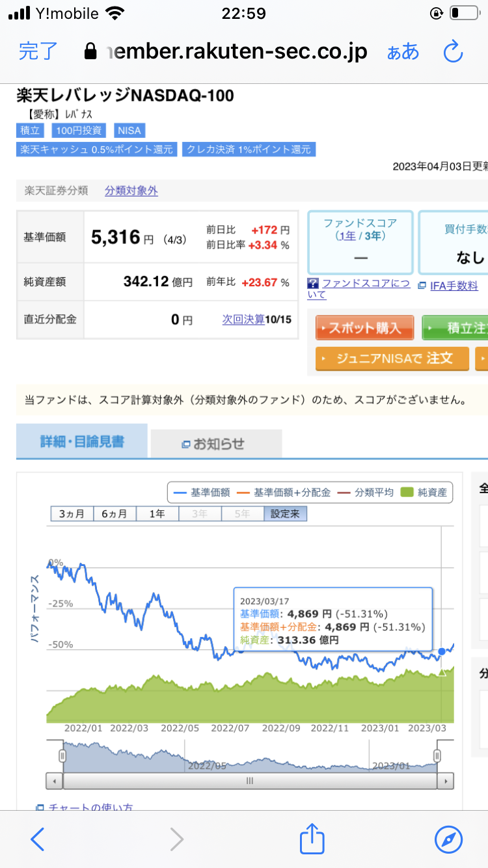Viewport: 488px width, 868px height.
Task: Switch to 詳細・目論見書 tab
Action: (82, 442)
